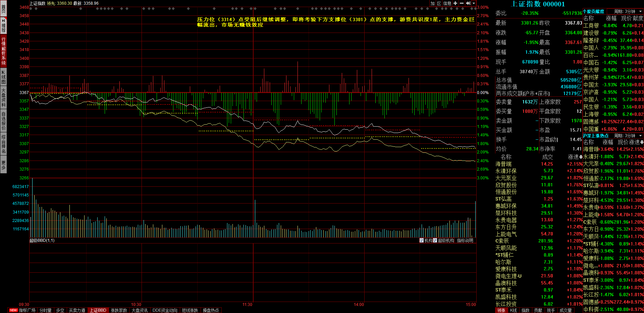644x313 pixels.
Task: Open 沪深上涨热点 周期 dropdown
Action: (x=640, y=136)
